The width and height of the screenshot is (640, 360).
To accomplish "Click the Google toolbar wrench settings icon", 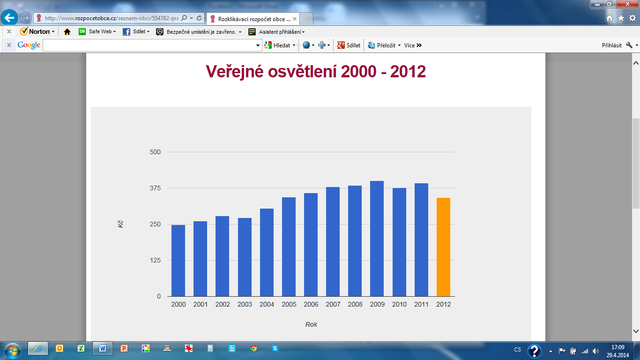I will coord(629,45).
